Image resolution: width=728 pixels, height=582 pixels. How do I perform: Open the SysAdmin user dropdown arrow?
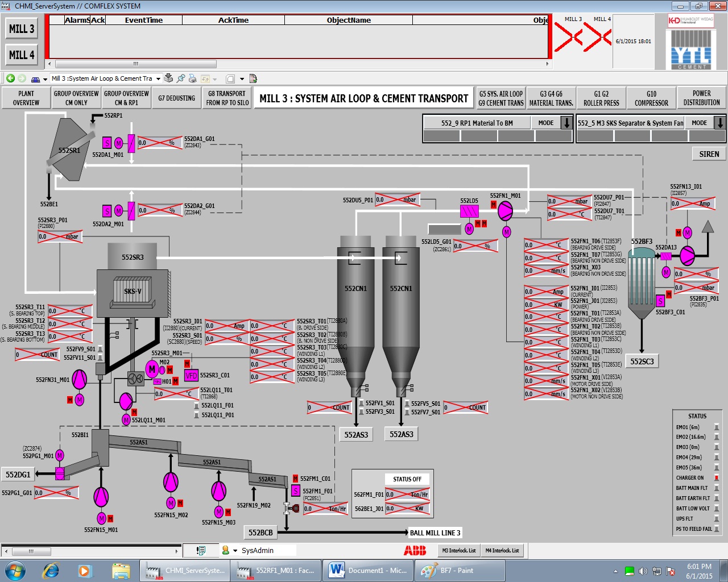[x=235, y=551]
